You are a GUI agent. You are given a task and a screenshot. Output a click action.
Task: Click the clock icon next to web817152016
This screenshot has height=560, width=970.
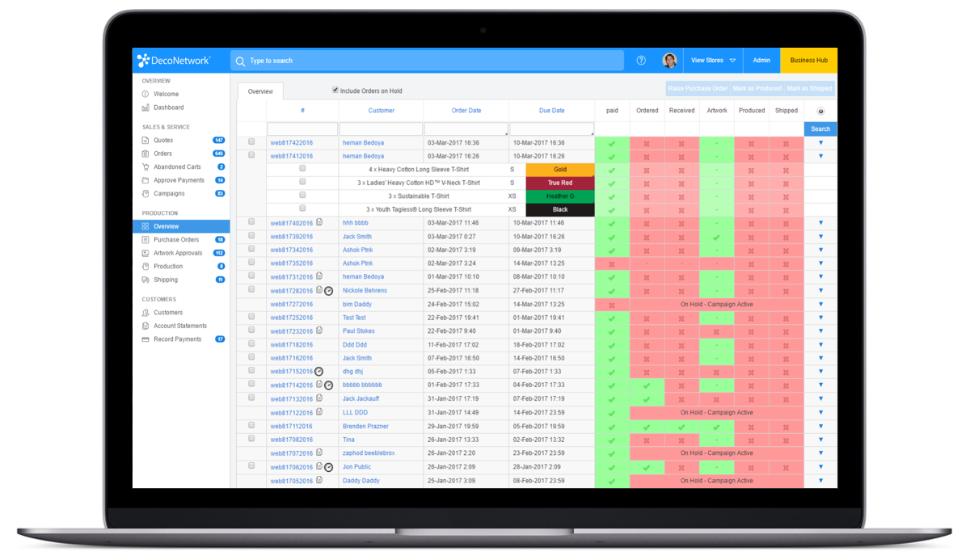pyautogui.click(x=319, y=372)
